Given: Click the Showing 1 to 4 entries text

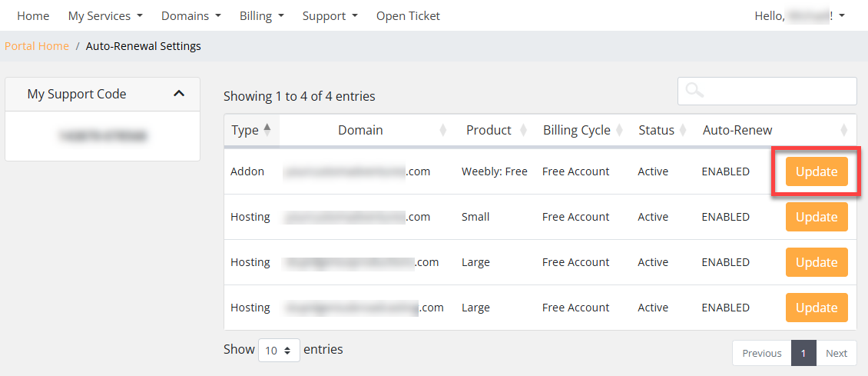Looking at the screenshot, I should point(300,96).
